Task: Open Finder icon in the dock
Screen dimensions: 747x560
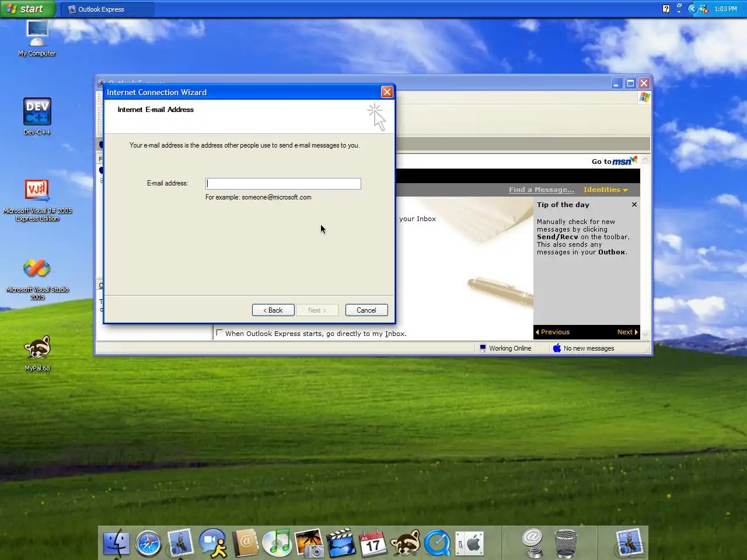Action: (116, 544)
